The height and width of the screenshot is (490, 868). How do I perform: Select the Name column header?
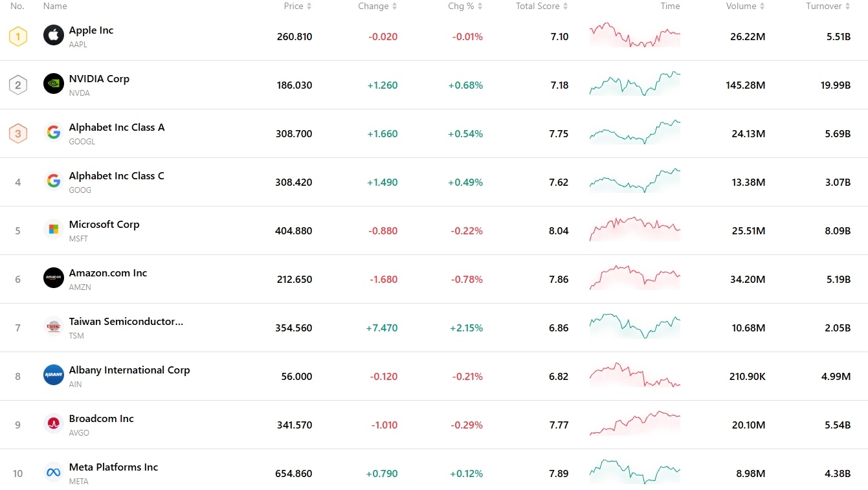point(55,6)
